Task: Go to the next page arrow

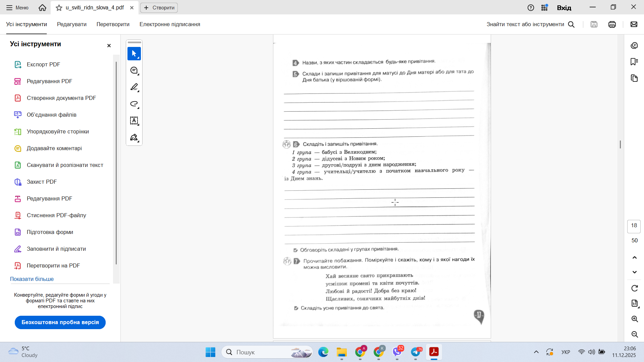Action: (634, 272)
